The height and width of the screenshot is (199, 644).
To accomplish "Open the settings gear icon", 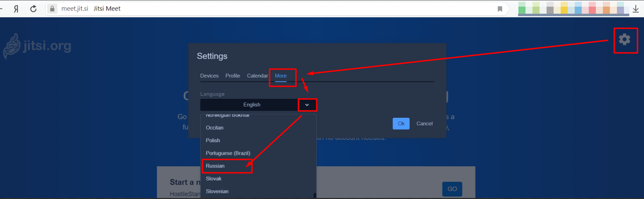I will tap(625, 39).
